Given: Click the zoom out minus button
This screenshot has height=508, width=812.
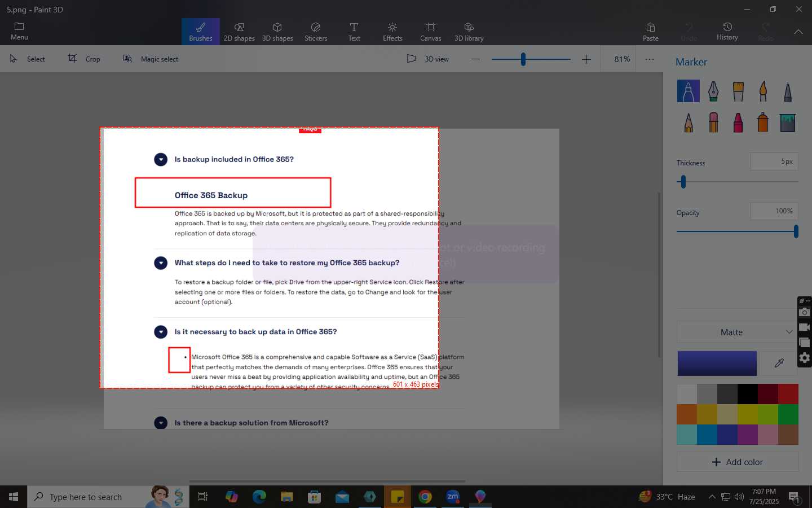Looking at the screenshot, I should pos(475,59).
